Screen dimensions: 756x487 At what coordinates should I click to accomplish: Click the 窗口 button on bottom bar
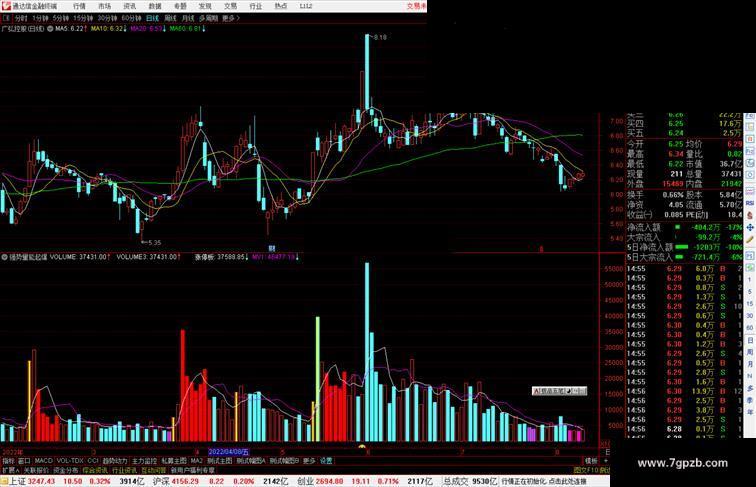click(24, 461)
